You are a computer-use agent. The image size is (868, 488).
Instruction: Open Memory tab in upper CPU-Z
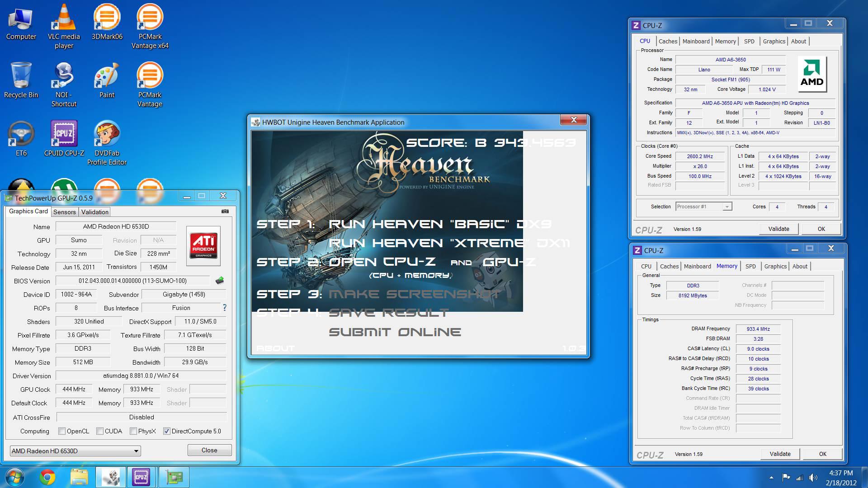click(725, 41)
